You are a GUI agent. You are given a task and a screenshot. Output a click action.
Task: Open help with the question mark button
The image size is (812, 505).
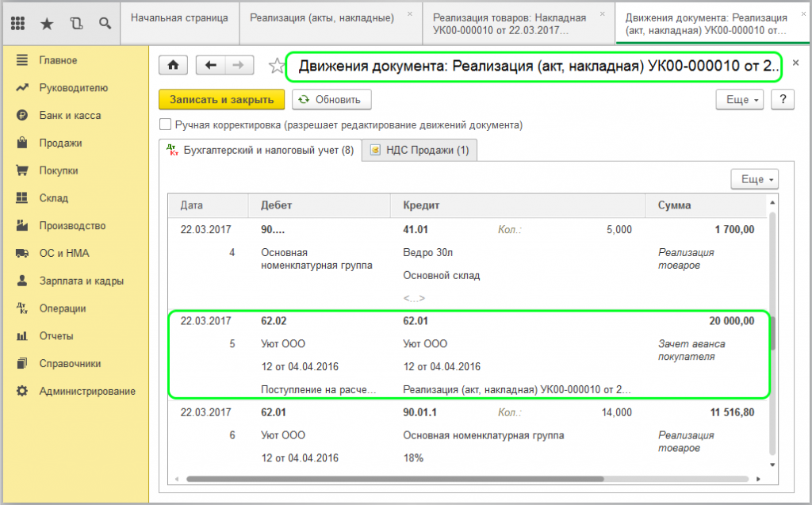click(782, 100)
